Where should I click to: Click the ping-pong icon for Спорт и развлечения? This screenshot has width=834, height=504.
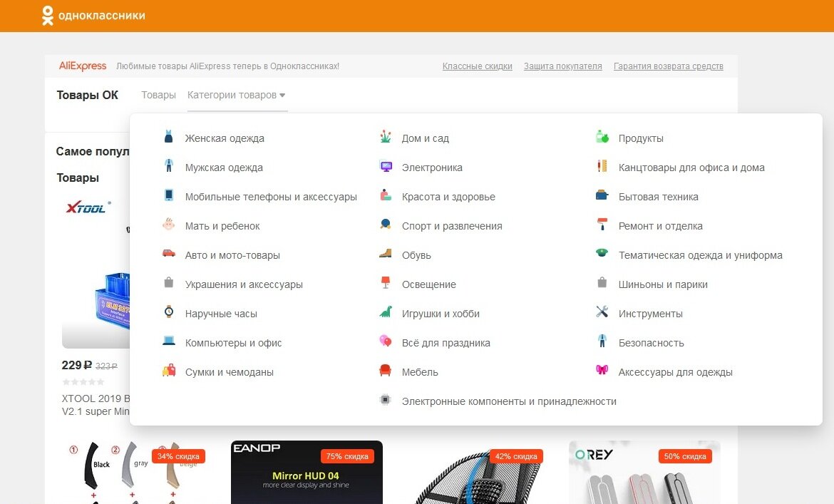point(386,225)
